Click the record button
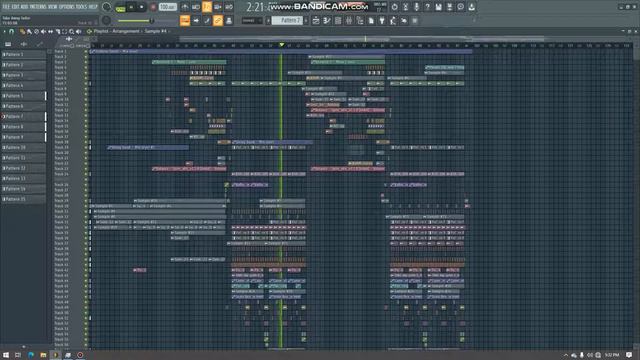Viewport: 640px width, 360px height. click(153, 7)
